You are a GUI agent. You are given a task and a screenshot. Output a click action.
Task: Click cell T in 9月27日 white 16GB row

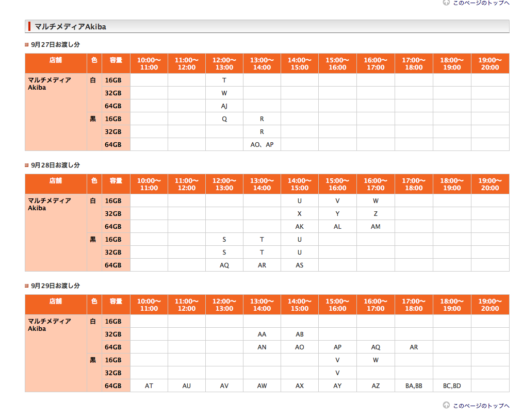pyautogui.click(x=224, y=80)
